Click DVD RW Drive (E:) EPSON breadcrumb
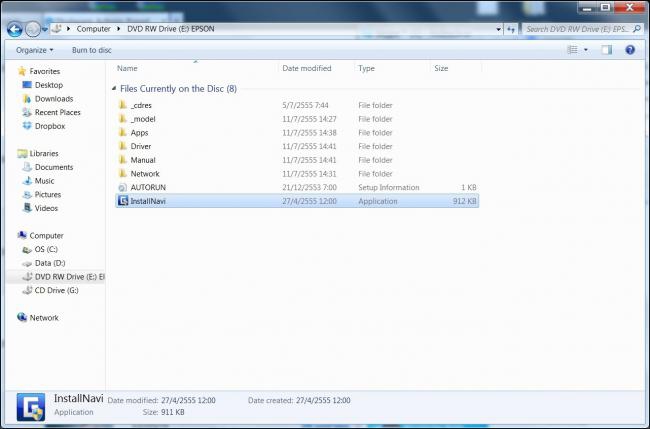This screenshot has width=650, height=429. click(x=170, y=29)
